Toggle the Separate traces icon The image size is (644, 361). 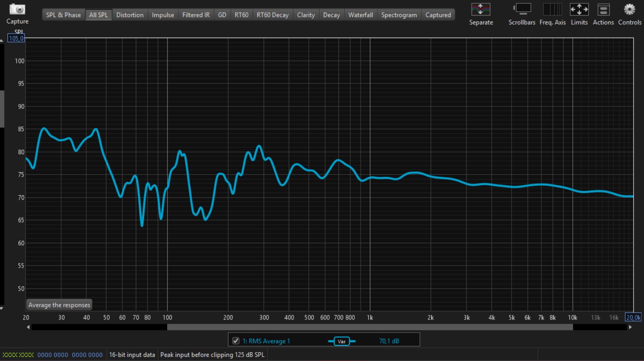(481, 10)
